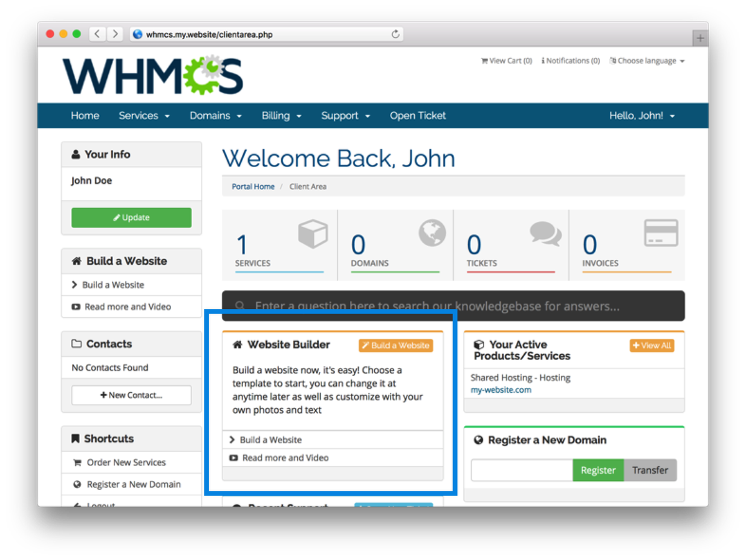Go to Home in the navigation bar
The image size is (746, 560).
[85, 116]
